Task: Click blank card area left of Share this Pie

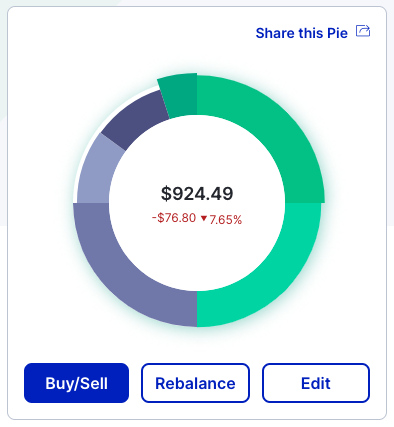Action: (133, 33)
